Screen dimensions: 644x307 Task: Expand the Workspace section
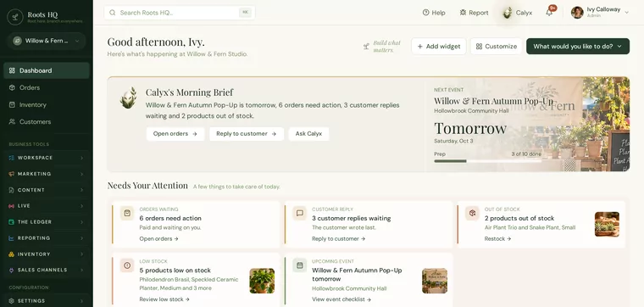pyautogui.click(x=81, y=158)
